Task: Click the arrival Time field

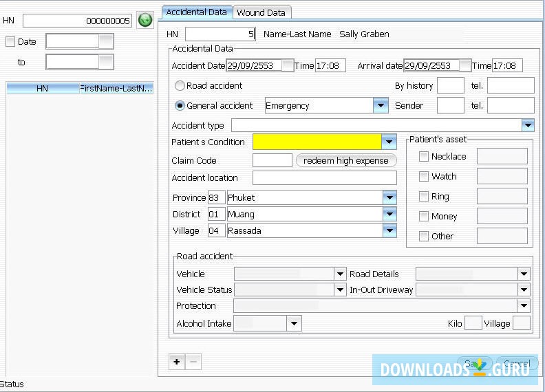Action: (x=507, y=66)
